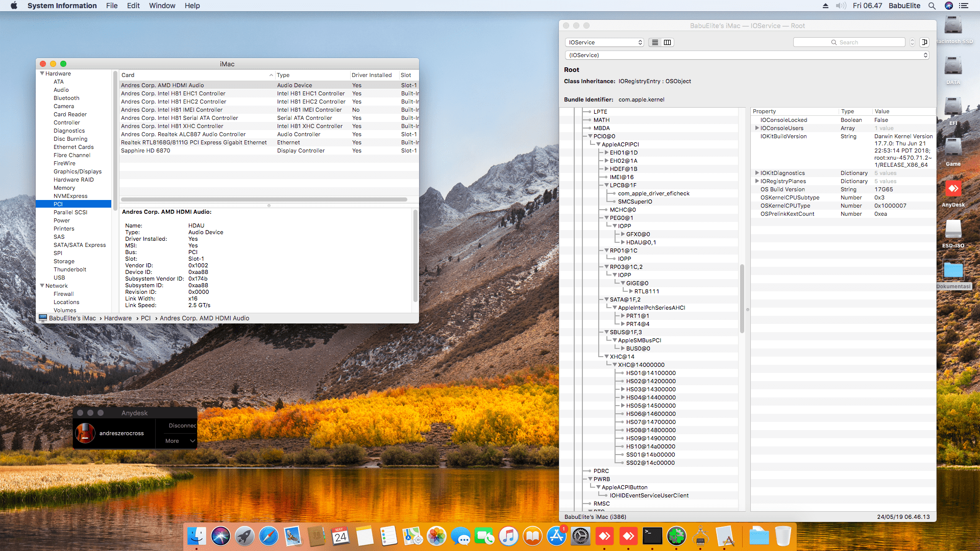Switch to column view in IORegistryExplorer toolbar
This screenshot has width=980, height=551.
click(x=668, y=42)
